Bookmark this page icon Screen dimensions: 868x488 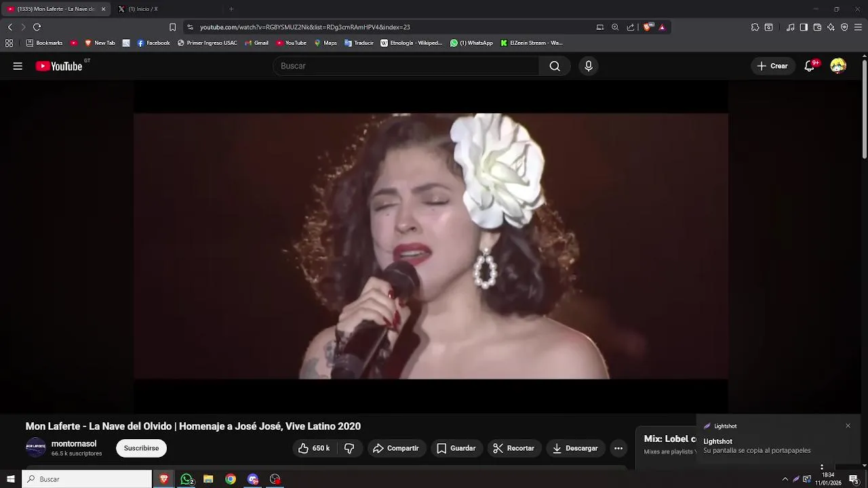click(172, 27)
